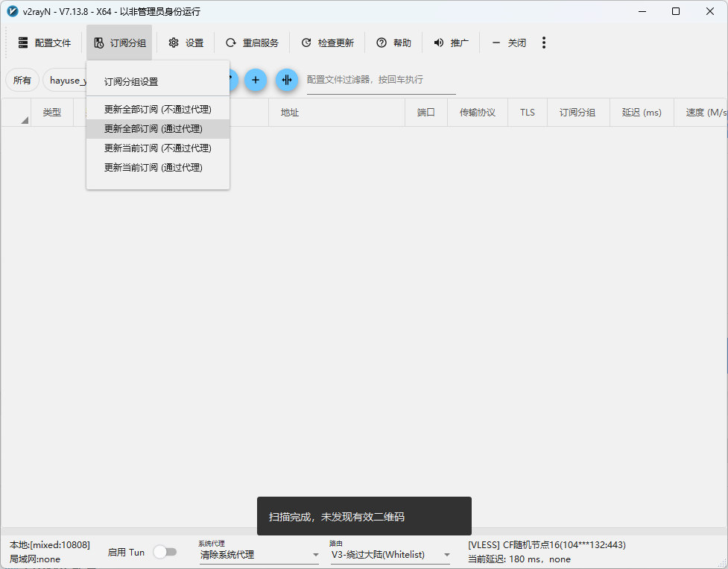Click the blue auto column width button
Screen dimensions: 728x569
[x=287, y=80]
